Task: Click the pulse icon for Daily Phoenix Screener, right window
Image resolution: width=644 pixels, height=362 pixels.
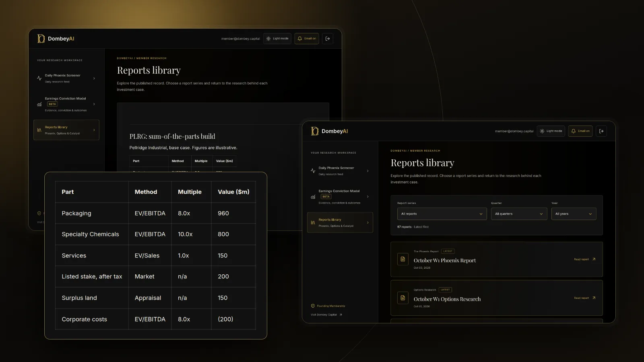Action: click(313, 171)
